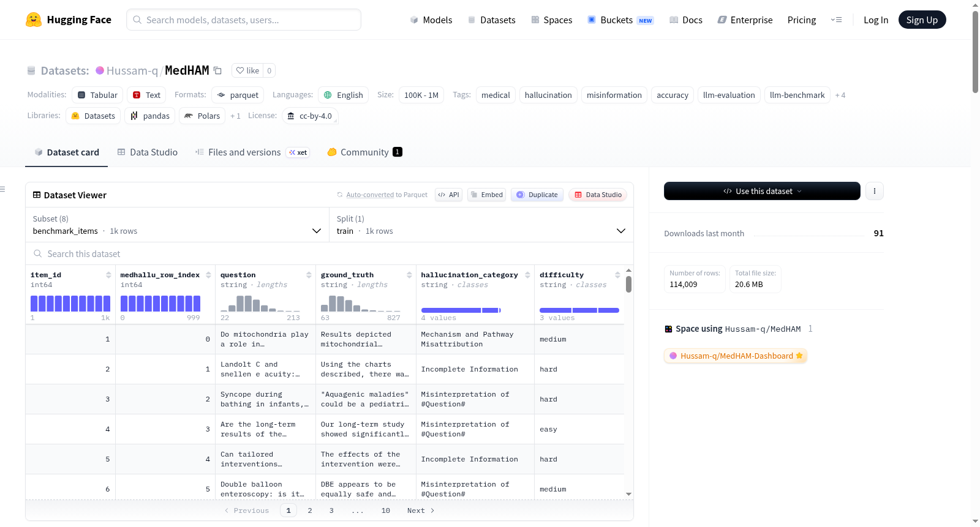This screenshot has width=980, height=527.
Task: Open Spaces in the top navigation
Action: (552, 20)
